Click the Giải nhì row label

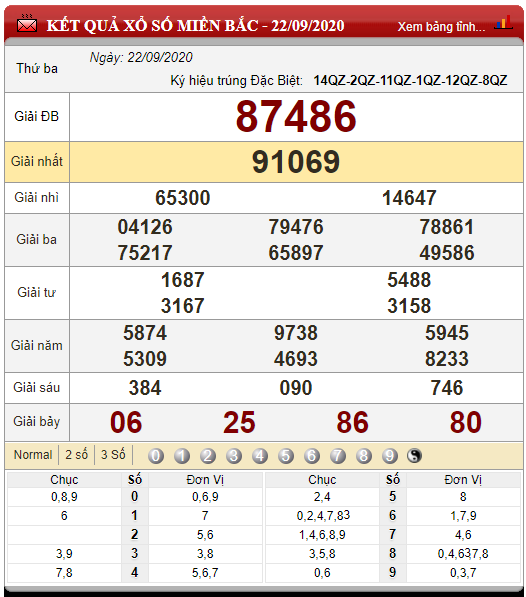[x=37, y=198]
